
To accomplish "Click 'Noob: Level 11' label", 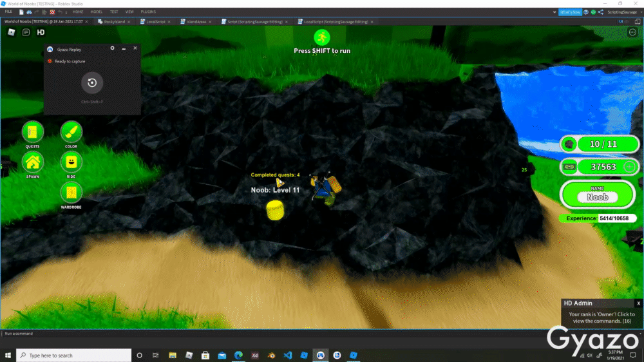I will point(275,190).
